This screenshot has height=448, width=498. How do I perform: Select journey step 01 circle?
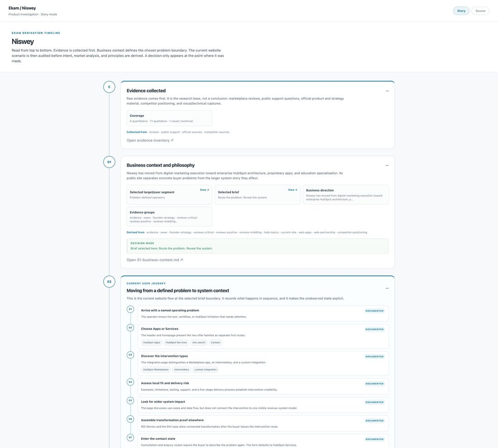(130, 309)
